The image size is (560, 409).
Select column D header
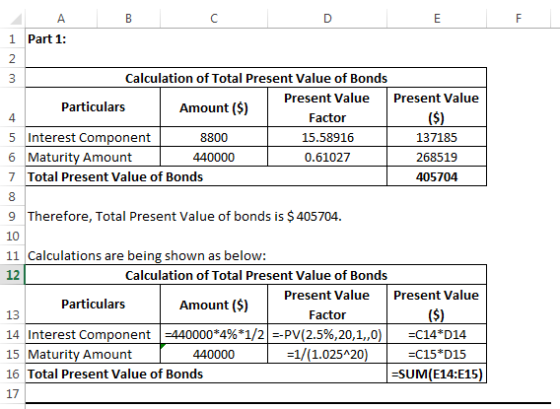coord(327,18)
